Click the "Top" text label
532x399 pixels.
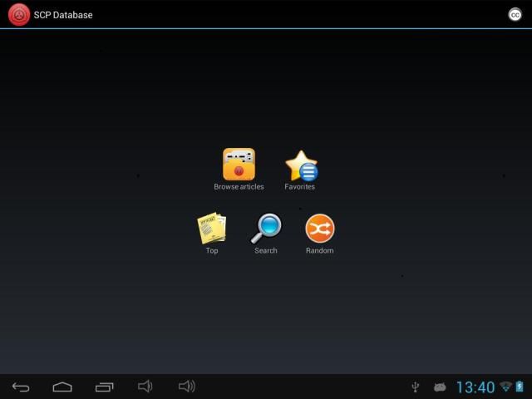212,251
